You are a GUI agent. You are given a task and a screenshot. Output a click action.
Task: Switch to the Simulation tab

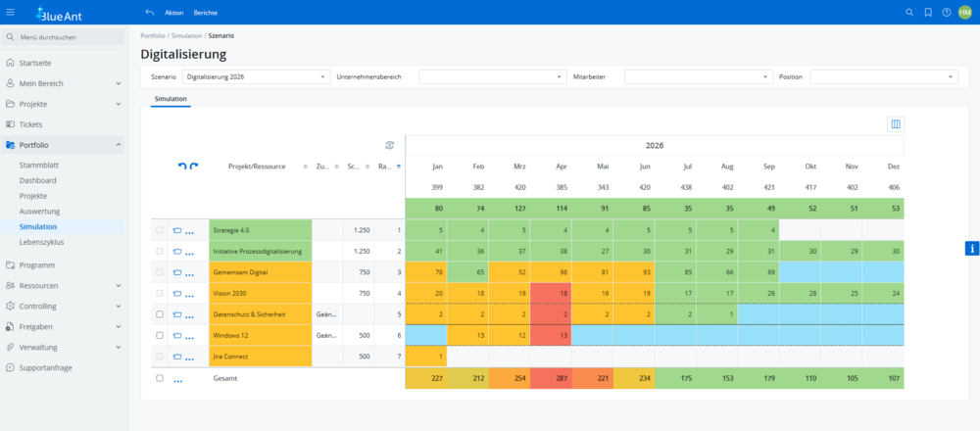tap(171, 99)
